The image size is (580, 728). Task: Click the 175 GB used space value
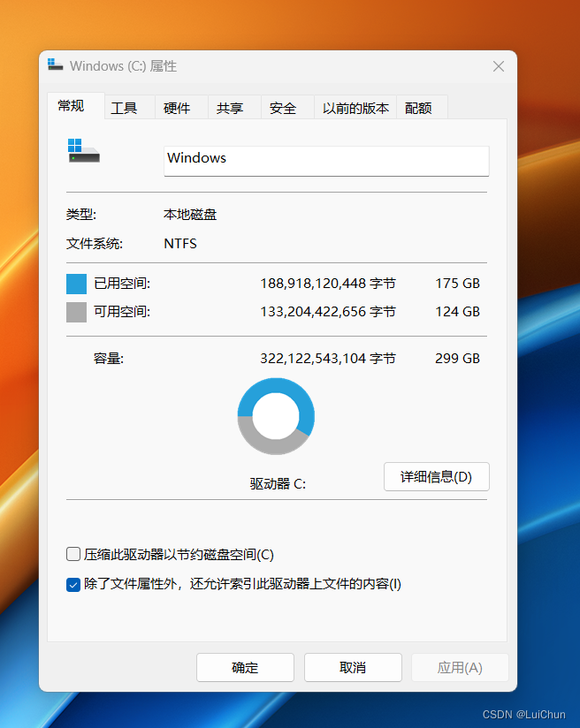pos(457,284)
